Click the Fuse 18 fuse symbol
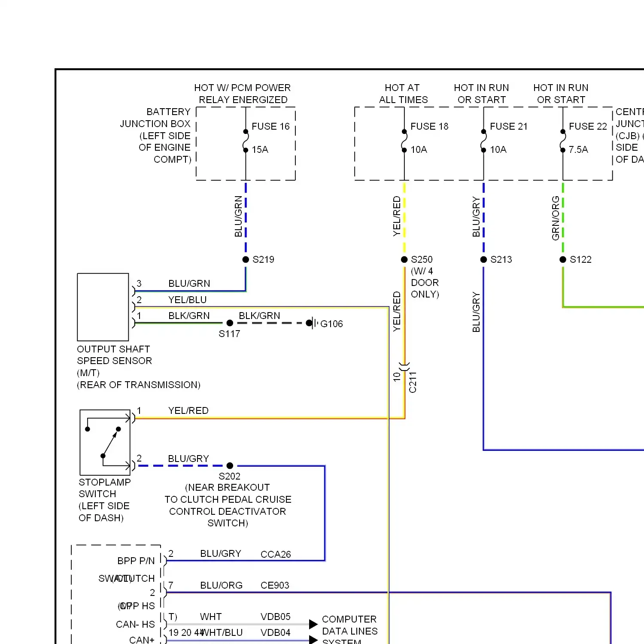Image resolution: width=644 pixels, height=644 pixels. point(404,141)
